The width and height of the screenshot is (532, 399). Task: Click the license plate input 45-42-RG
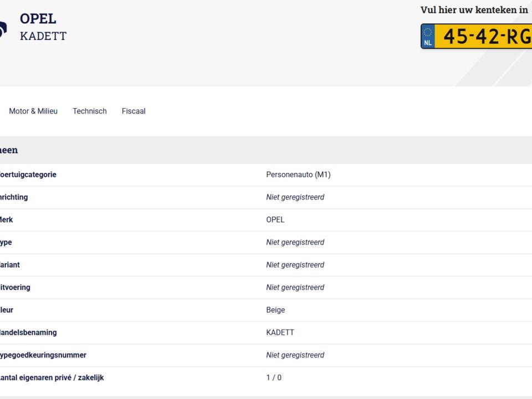click(x=477, y=36)
